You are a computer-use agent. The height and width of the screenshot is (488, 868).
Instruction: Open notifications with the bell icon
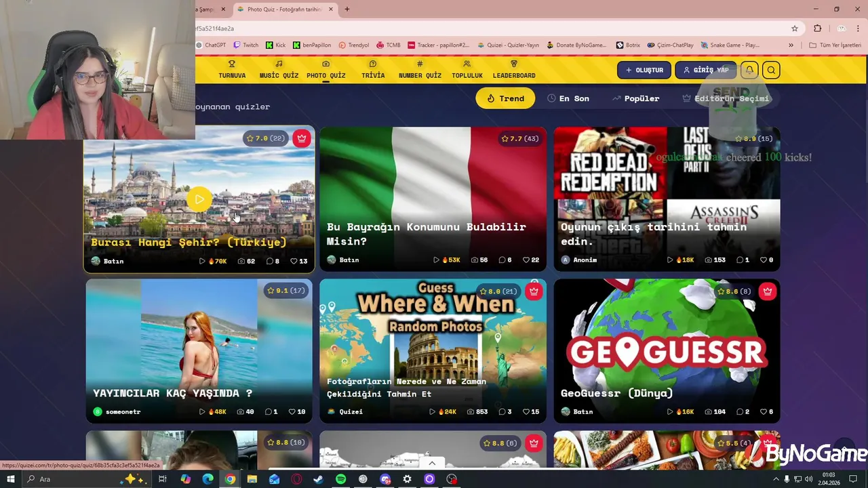click(x=749, y=70)
